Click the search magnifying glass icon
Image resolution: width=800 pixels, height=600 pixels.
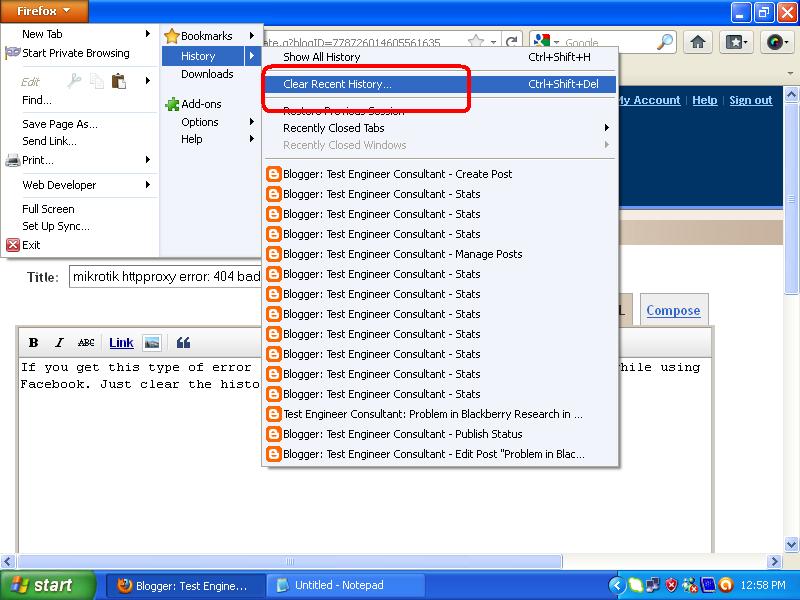click(x=665, y=42)
